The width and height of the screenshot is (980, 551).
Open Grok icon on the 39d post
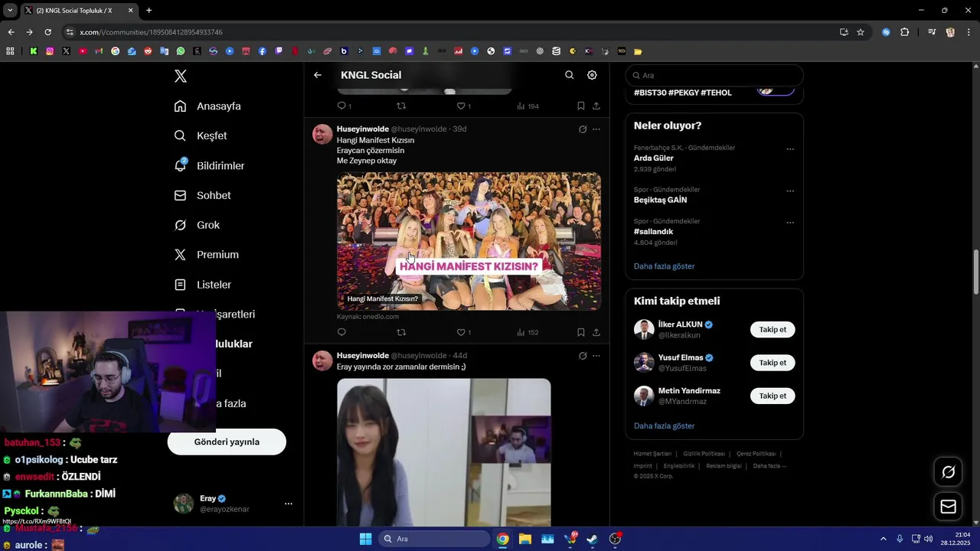pos(583,129)
